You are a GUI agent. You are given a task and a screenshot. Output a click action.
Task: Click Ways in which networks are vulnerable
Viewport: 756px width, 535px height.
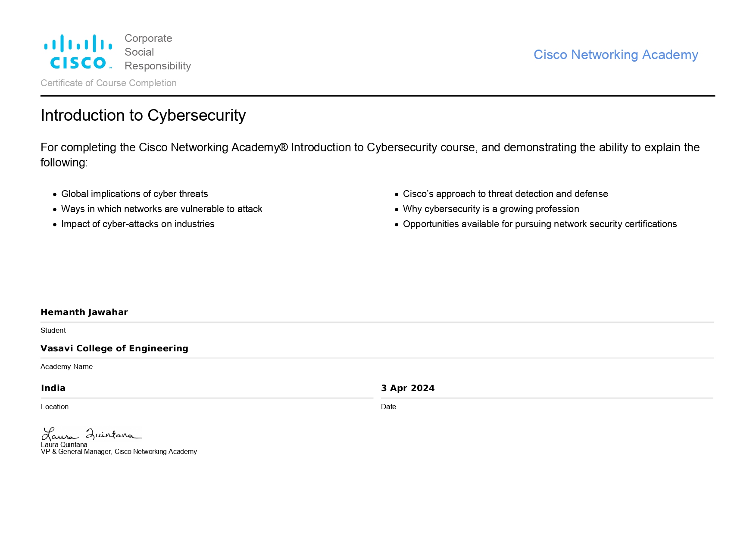[162, 209]
